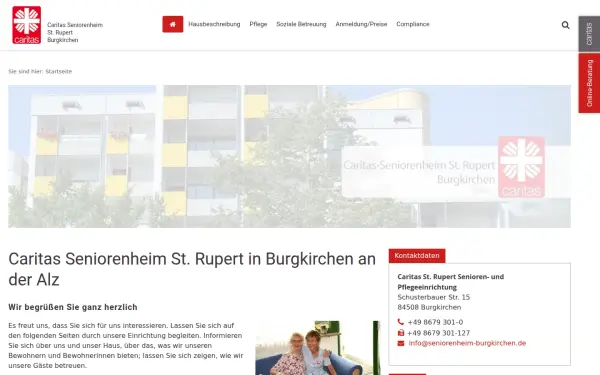Click the welcome paragraph starting 'Es freut uns'
The image size is (600, 375).
126,346
